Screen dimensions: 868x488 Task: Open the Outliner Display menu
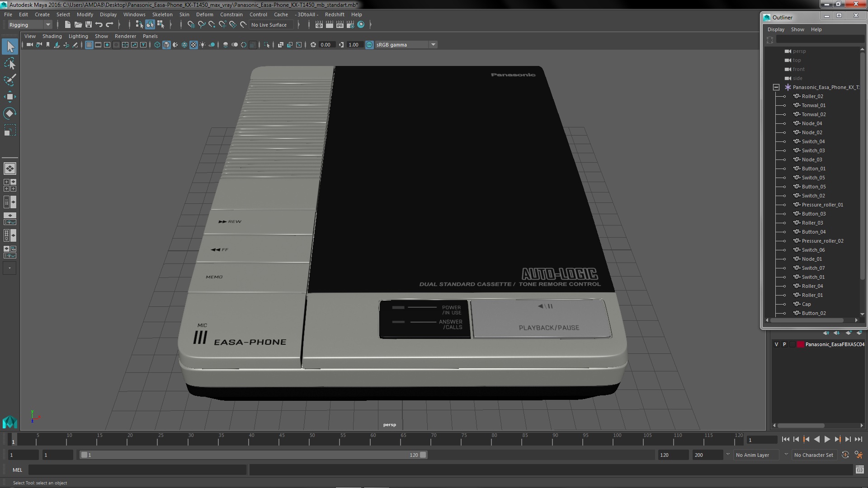click(776, 29)
